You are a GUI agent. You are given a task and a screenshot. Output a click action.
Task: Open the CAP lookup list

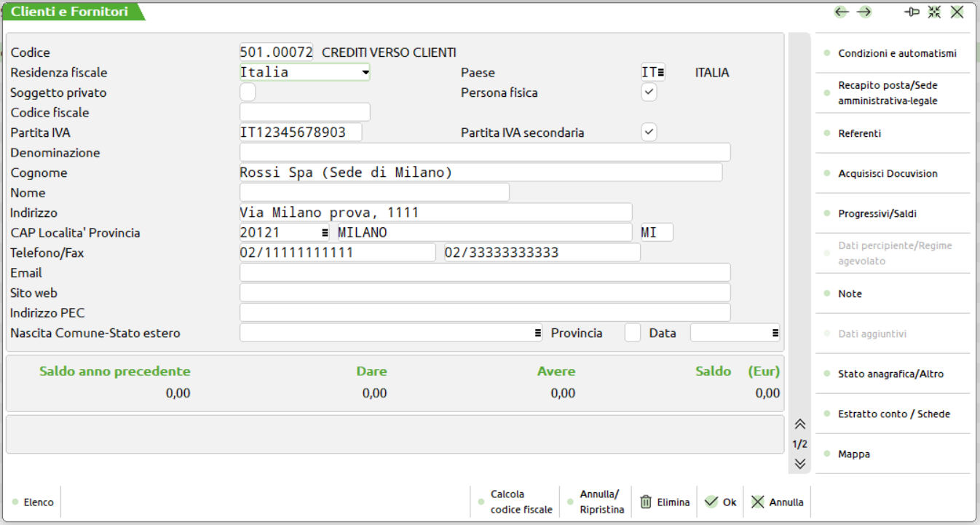325,233
